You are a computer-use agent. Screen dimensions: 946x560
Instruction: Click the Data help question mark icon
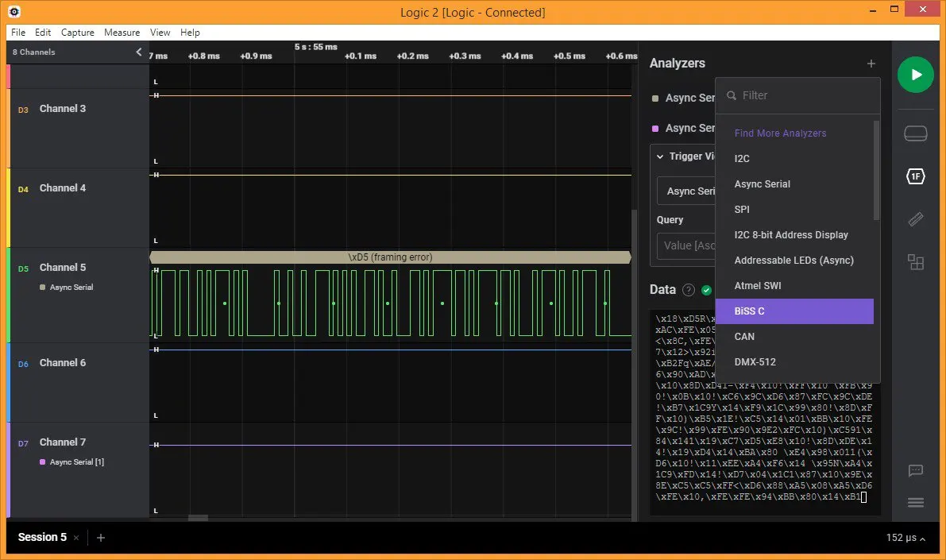(689, 290)
